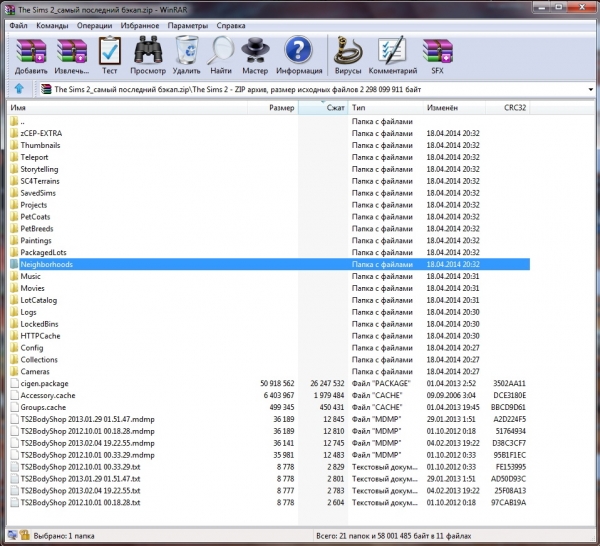Select the Projects folder
Screen dimensions: 600x546
[x=34, y=205]
